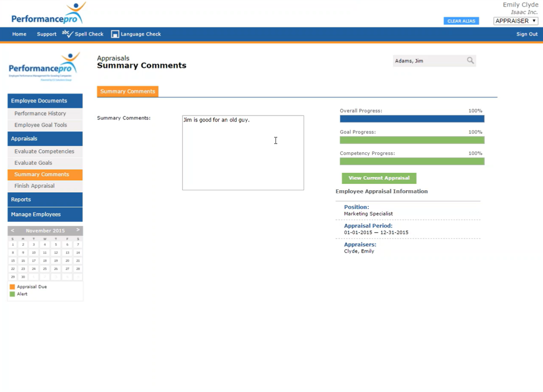Open Evaluate Competencies in sidebar
The width and height of the screenshot is (543, 392).
(44, 152)
